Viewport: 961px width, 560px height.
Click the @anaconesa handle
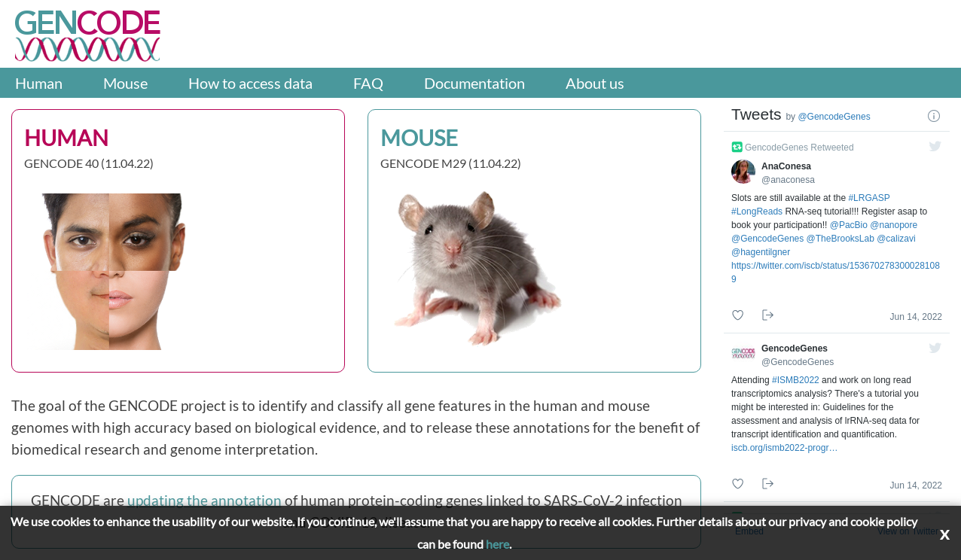[788, 180]
